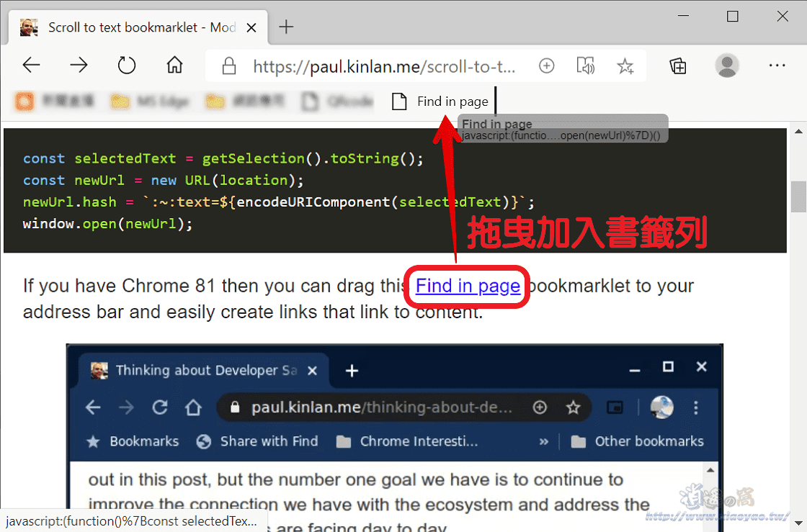Open the MS Edge favorites folder
Image resolution: width=807 pixels, height=532 pixels.
click(x=151, y=102)
